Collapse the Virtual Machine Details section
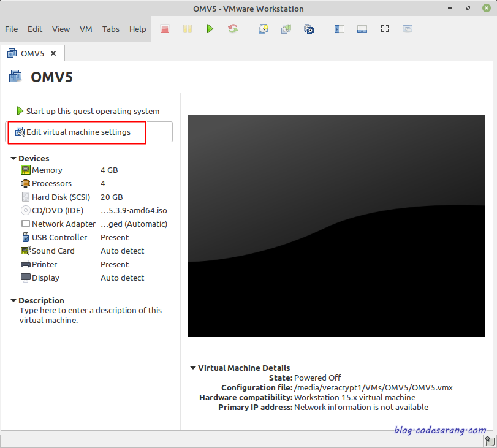The width and height of the screenshot is (497, 448). tap(192, 368)
